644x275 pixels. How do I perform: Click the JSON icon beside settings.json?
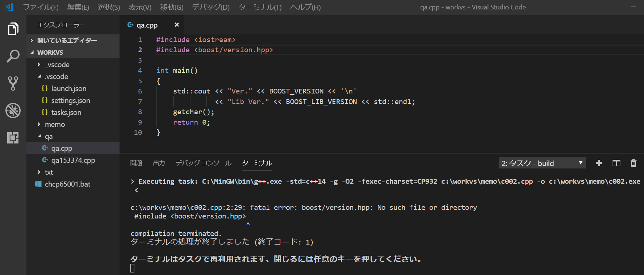point(45,100)
